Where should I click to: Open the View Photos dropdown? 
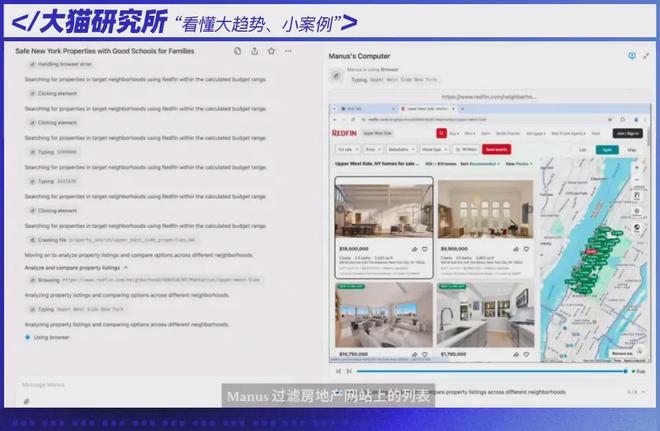pos(519,164)
